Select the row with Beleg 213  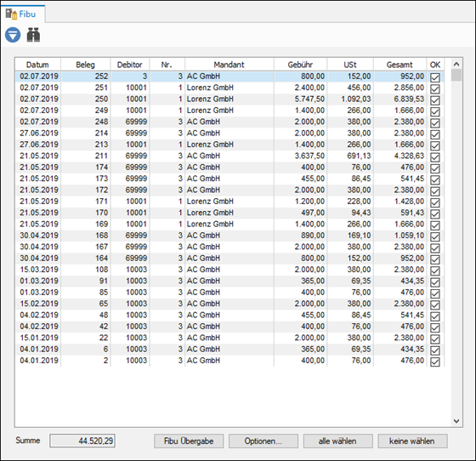click(229, 145)
